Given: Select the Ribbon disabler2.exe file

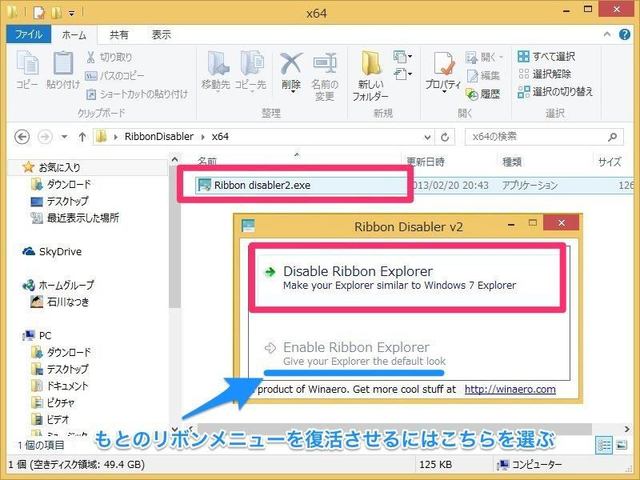Looking at the screenshot, I should [x=256, y=184].
